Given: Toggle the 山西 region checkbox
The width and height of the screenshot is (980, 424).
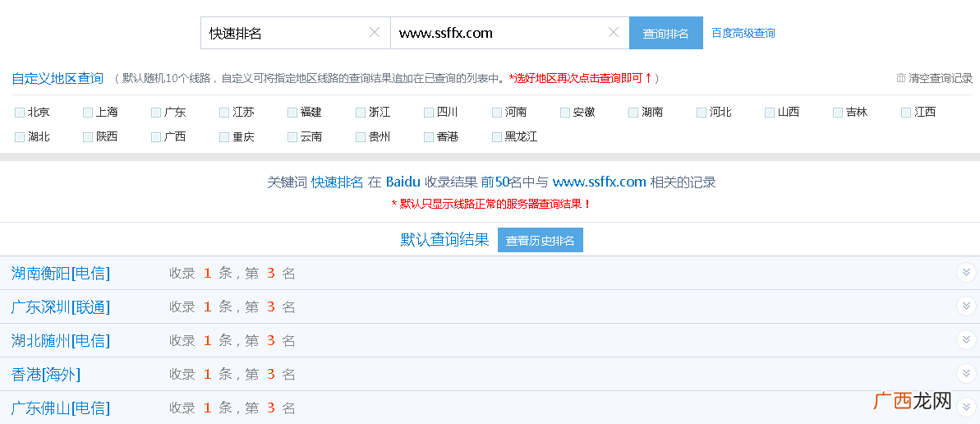Looking at the screenshot, I should coord(770,113).
